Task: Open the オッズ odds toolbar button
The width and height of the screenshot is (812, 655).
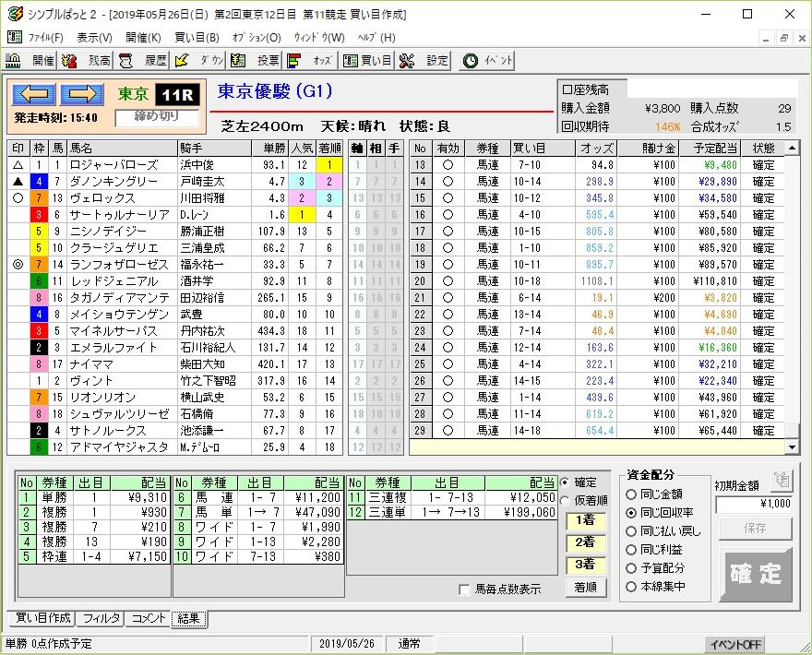Action: pos(311,61)
